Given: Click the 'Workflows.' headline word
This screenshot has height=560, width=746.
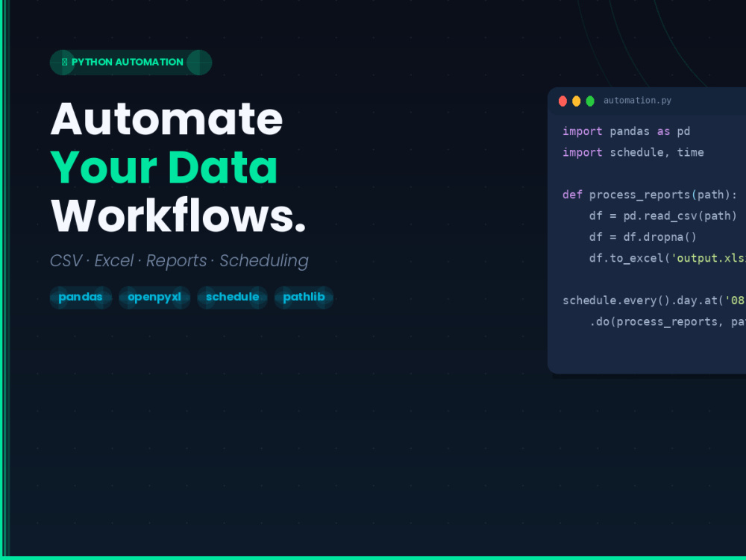Looking at the screenshot, I should click(178, 215).
